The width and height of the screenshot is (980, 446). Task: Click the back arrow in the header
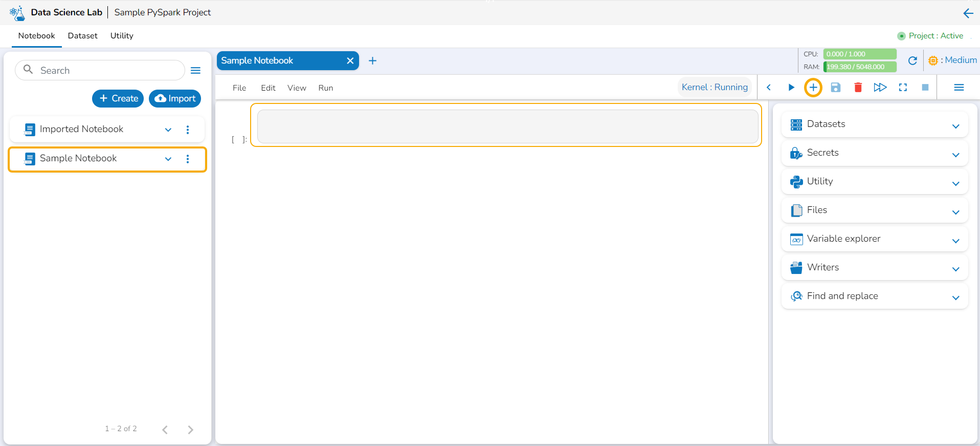coord(968,13)
